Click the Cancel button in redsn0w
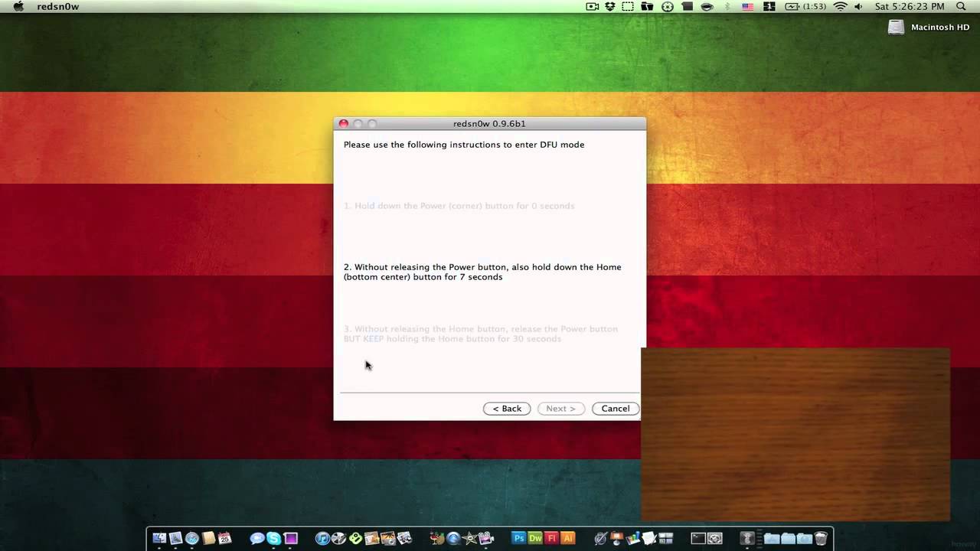The image size is (980, 551). 616,409
